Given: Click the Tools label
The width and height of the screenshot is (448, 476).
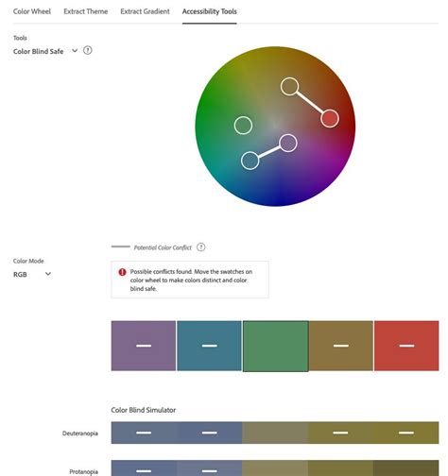Looking at the screenshot, I should (x=20, y=38).
